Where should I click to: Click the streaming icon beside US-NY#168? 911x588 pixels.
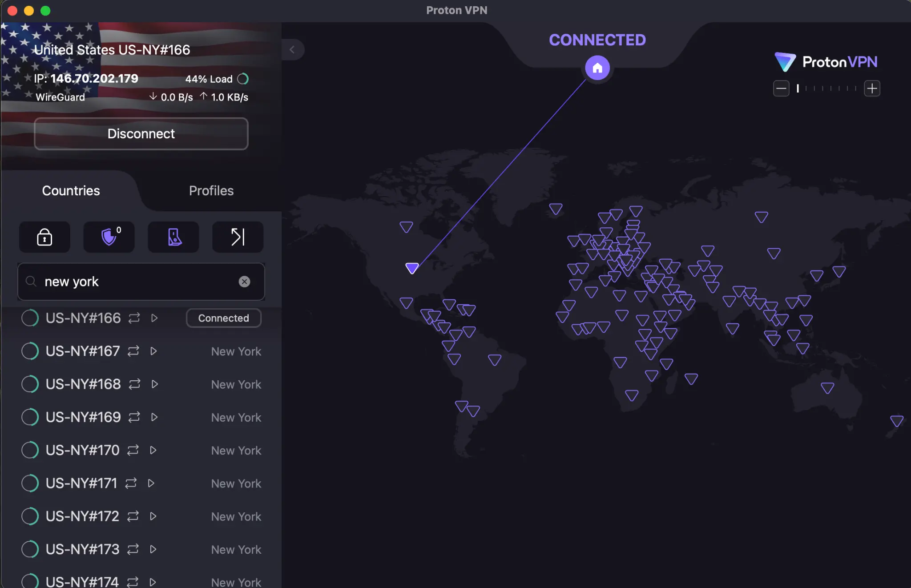click(153, 384)
